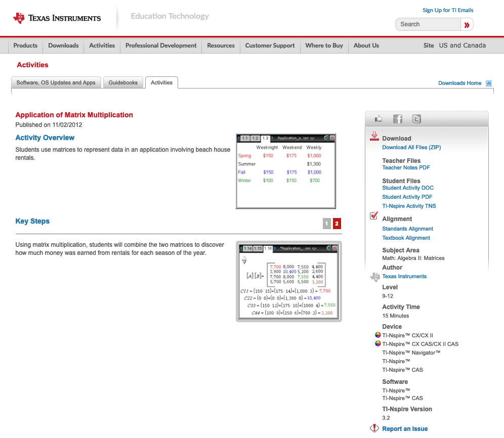Switch to the Guidebooks tab
Image resolution: width=504 pixels, height=438 pixels.
pos(123,82)
